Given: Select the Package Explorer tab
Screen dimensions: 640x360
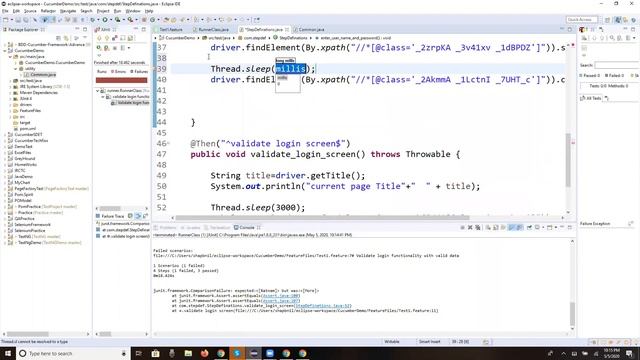Looking at the screenshot, I should pyautogui.click(x=23, y=29).
